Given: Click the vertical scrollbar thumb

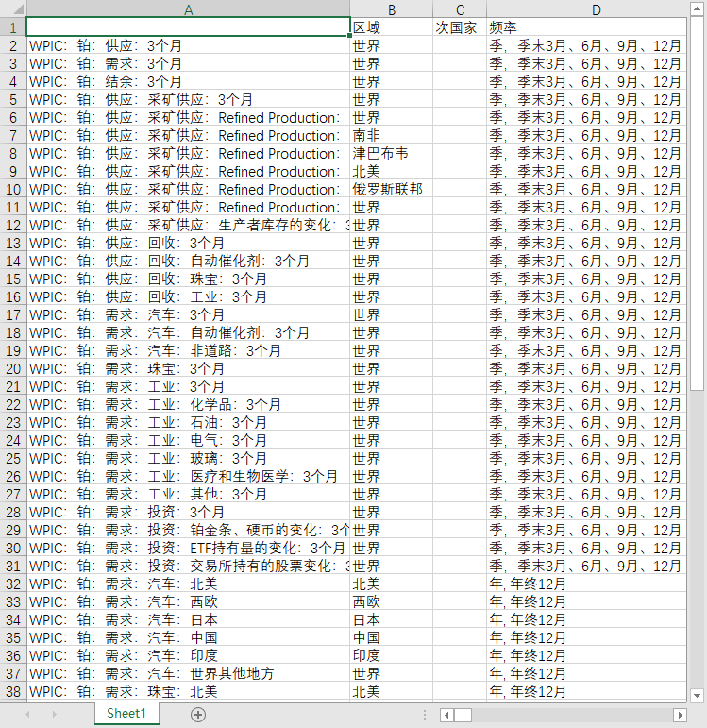Looking at the screenshot, I should (697, 203).
